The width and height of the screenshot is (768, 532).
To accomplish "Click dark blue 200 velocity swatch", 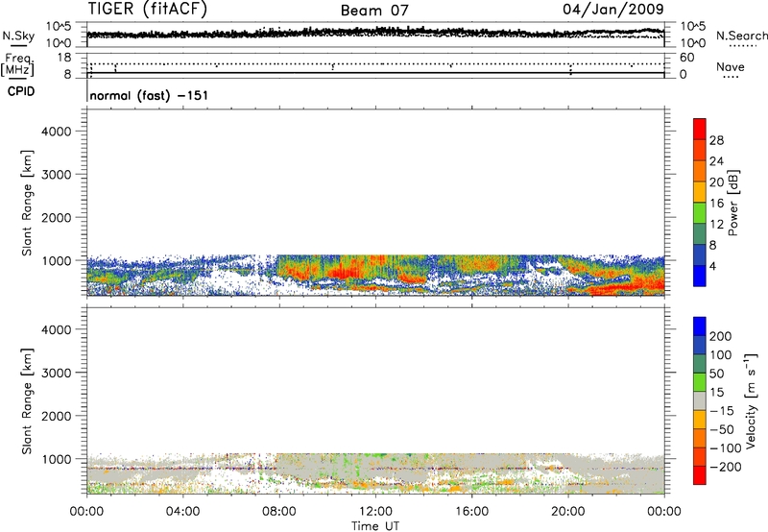I will (700, 326).
